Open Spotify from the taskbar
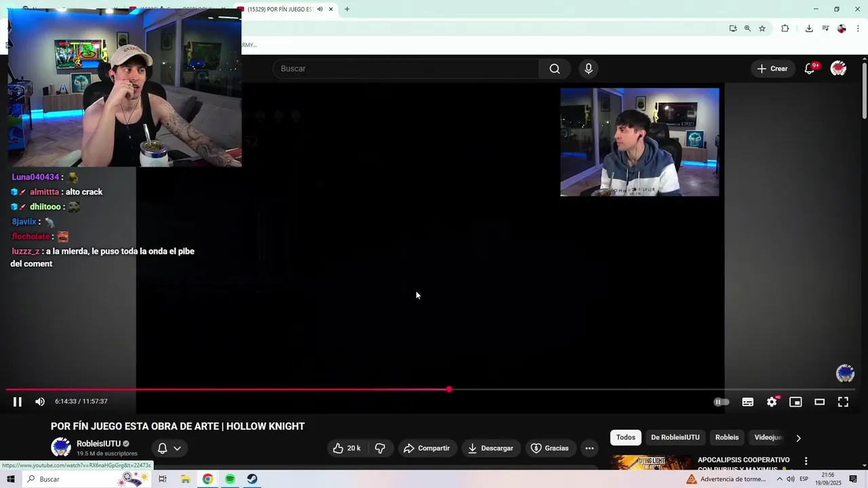 click(230, 479)
